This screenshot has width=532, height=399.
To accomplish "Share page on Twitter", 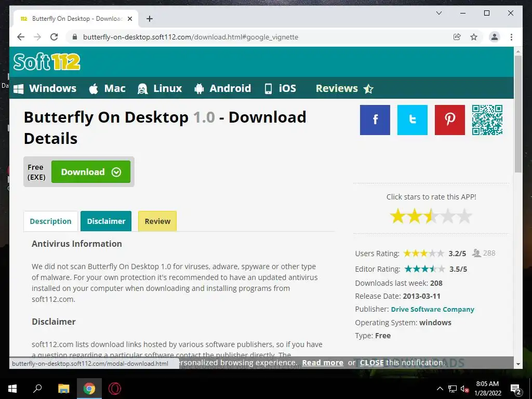I will 412,120.
